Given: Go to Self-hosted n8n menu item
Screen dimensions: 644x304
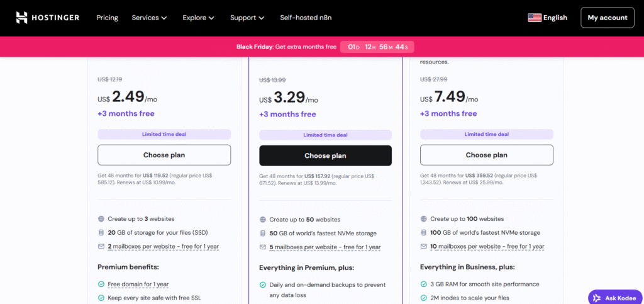Looking at the screenshot, I should pos(306,18).
